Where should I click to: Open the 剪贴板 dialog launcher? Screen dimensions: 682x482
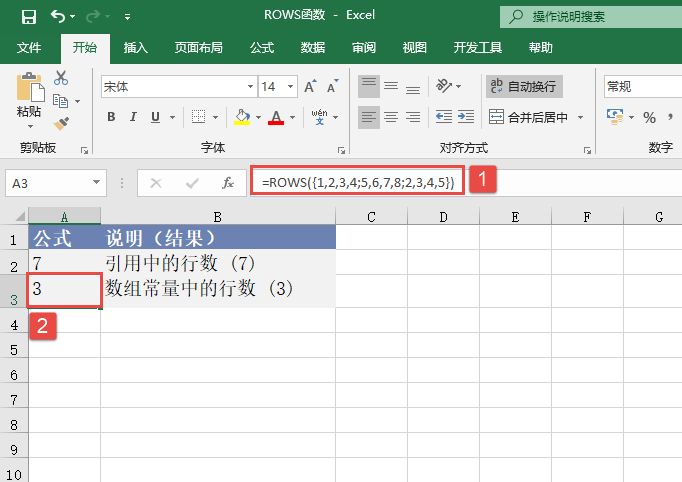[84, 151]
